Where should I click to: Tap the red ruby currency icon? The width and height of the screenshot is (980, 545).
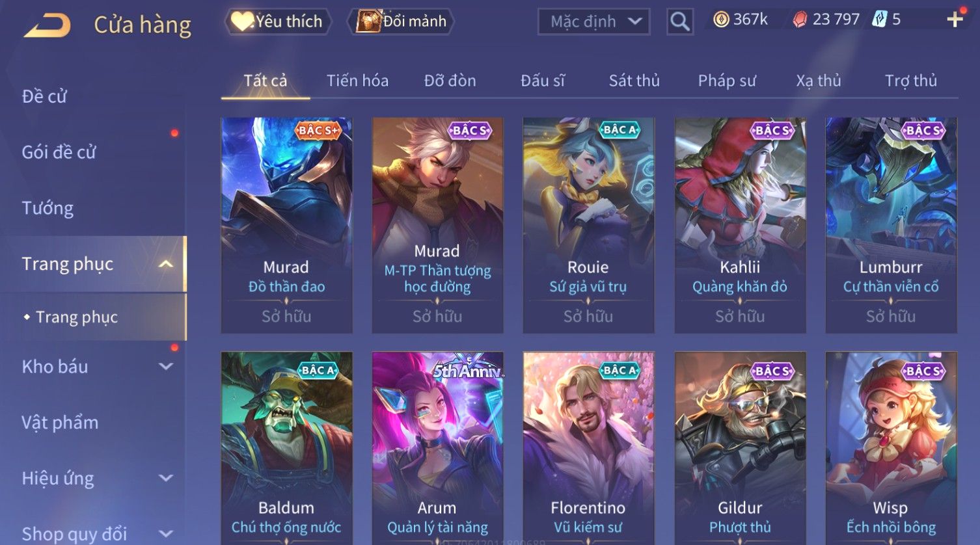tap(800, 20)
